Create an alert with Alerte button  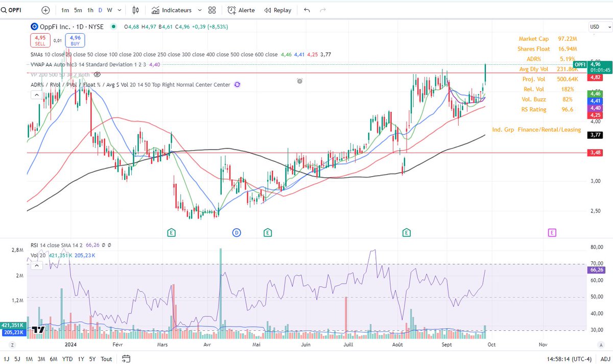(x=241, y=10)
